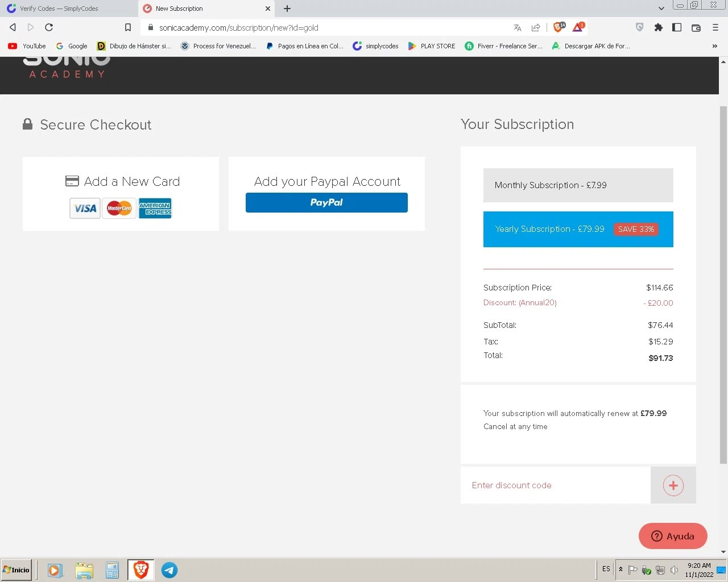This screenshot has height=582, width=728.
Task: Click the Action Center flag tray icon
Action: (x=632, y=569)
